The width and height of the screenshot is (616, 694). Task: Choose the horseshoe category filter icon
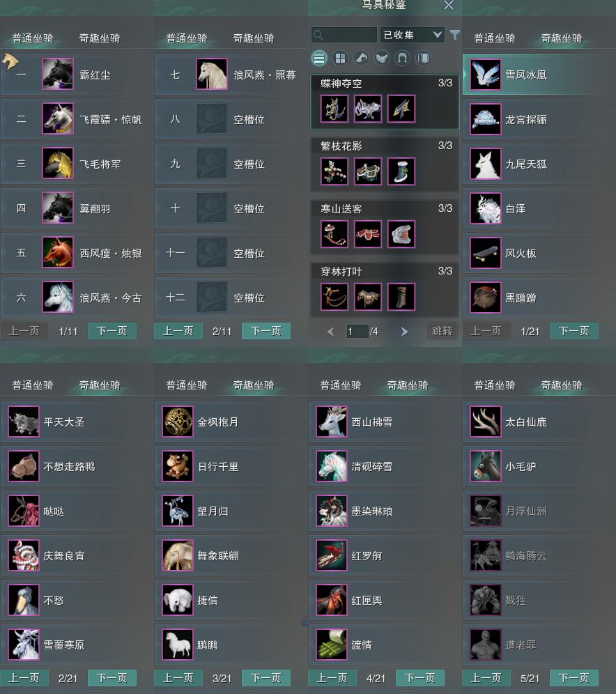coord(402,58)
